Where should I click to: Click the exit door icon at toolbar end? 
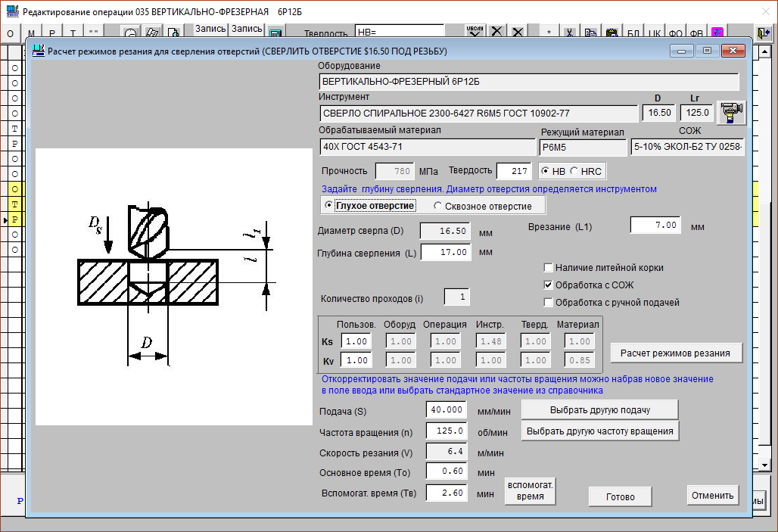tap(763, 33)
